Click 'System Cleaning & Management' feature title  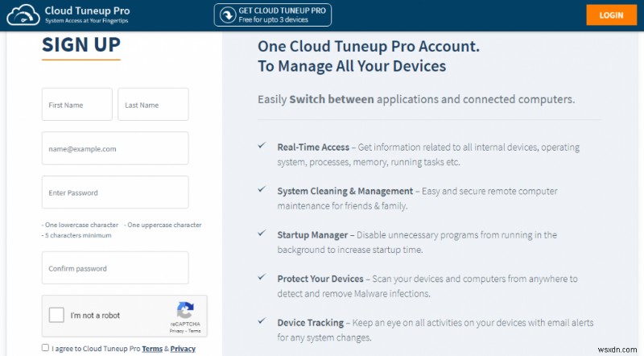(x=345, y=191)
